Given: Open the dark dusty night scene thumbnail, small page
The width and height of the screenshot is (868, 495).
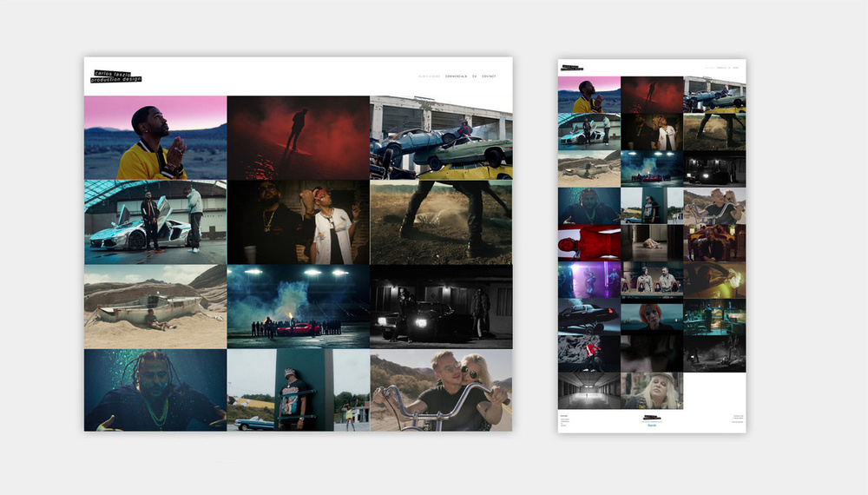Looking at the screenshot, I should 714,353.
